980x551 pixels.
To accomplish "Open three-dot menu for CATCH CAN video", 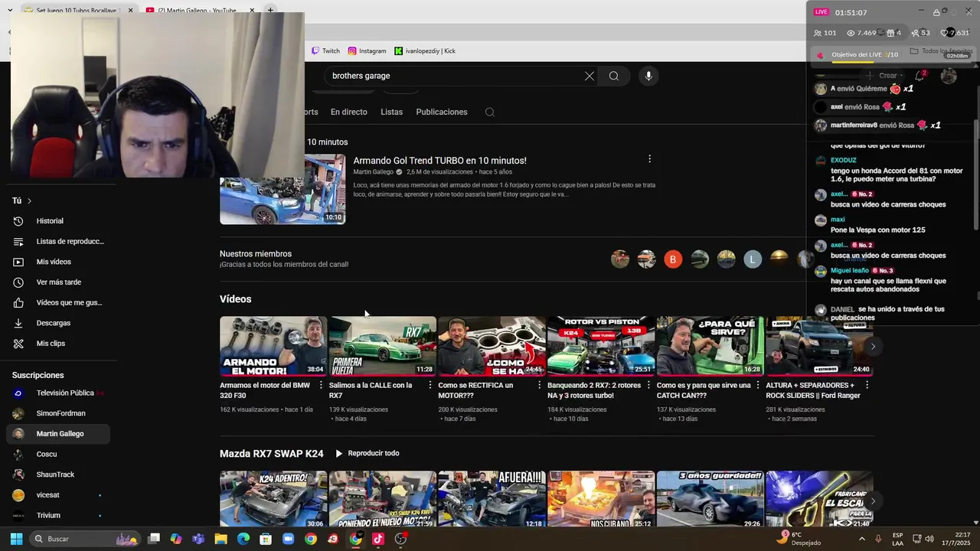I will 758,386.
